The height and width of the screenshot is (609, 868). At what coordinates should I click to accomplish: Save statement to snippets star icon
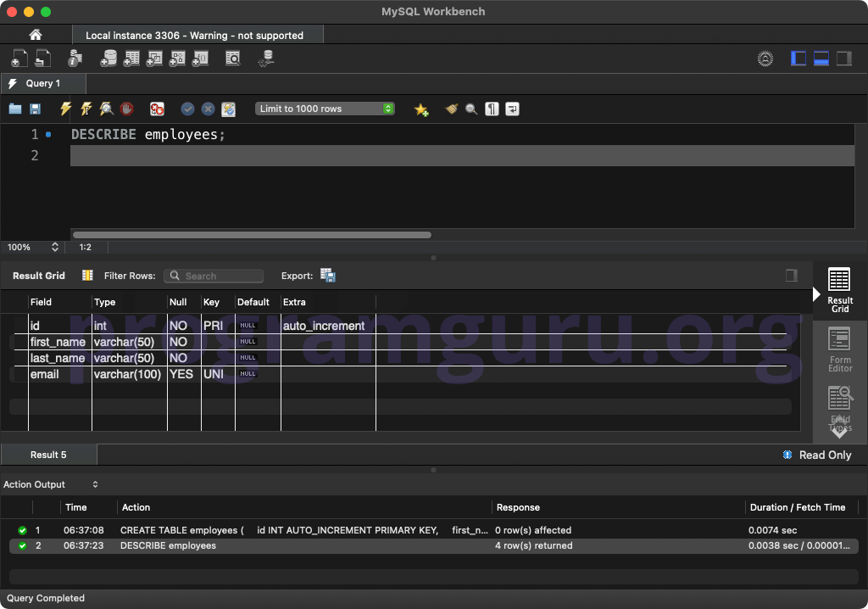pyautogui.click(x=421, y=109)
